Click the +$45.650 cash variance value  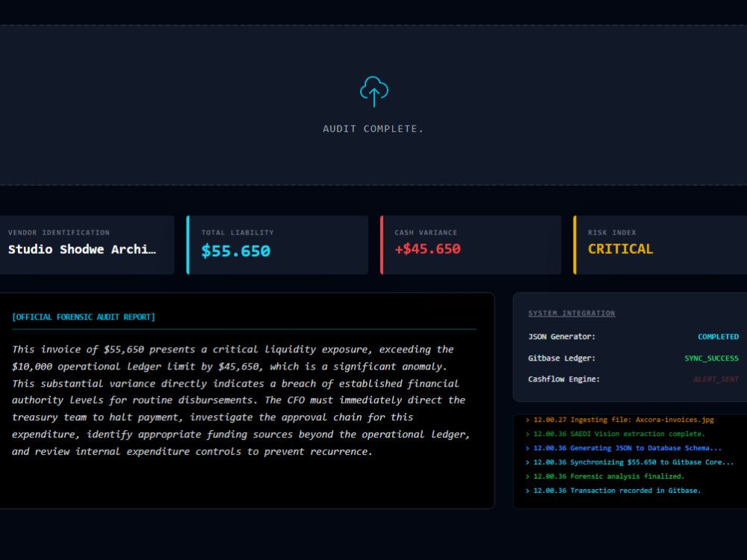pos(427,249)
